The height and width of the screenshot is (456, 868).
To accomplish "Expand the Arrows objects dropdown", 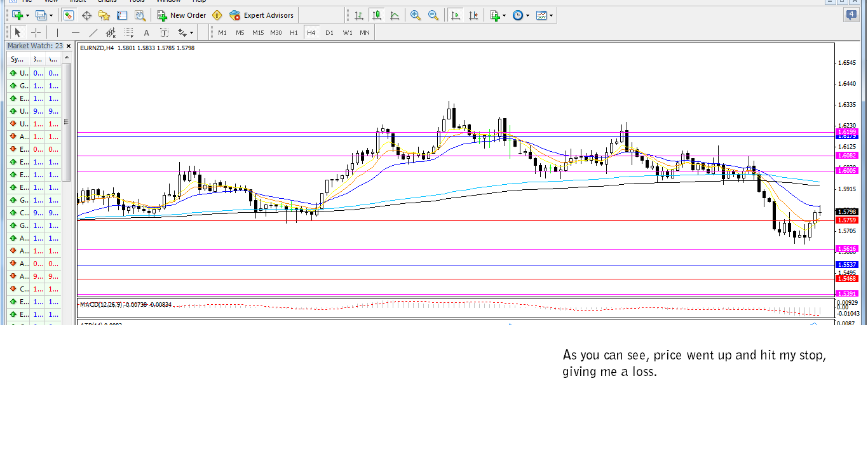I will coord(192,32).
